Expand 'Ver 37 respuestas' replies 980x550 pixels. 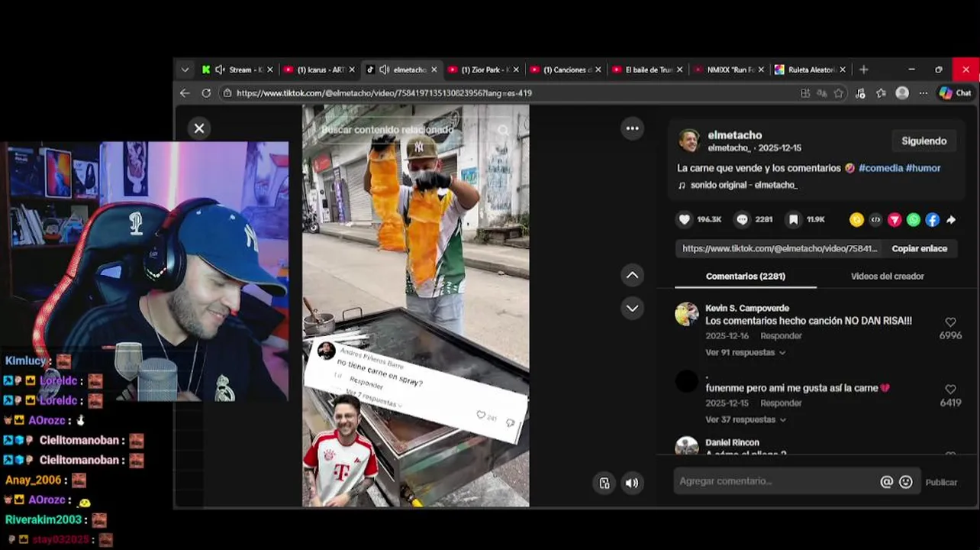[x=745, y=420]
